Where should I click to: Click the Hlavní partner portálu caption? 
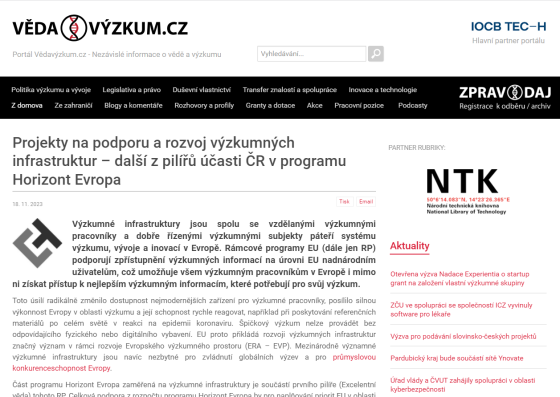tap(508, 41)
